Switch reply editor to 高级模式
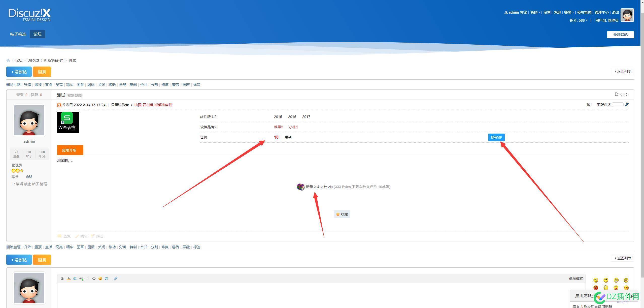The height and width of the screenshot is (308, 644). (x=576, y=279)
